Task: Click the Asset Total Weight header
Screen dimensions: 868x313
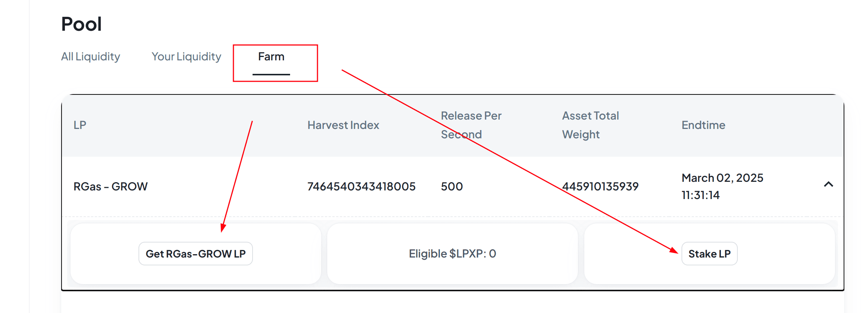Action: (x=590, y=125)
